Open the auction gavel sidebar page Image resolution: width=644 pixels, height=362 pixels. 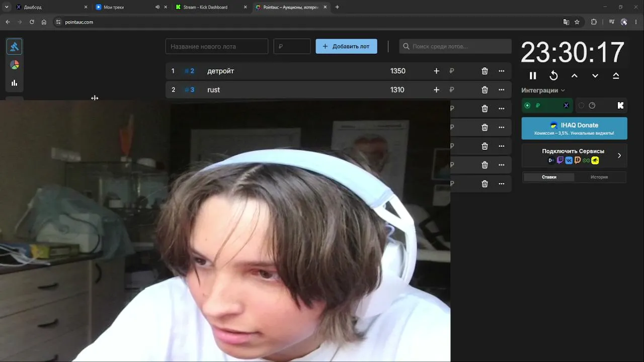coord(15,47)
